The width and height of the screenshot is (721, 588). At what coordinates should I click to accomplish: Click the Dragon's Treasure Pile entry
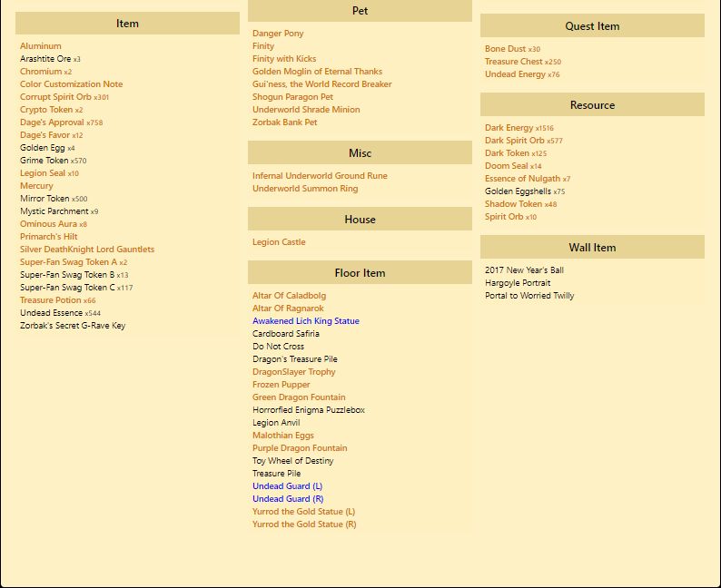coord(295,359)
